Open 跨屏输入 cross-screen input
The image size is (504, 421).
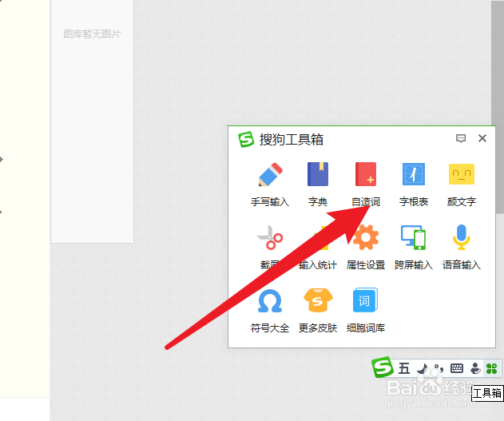coord(414,248)
